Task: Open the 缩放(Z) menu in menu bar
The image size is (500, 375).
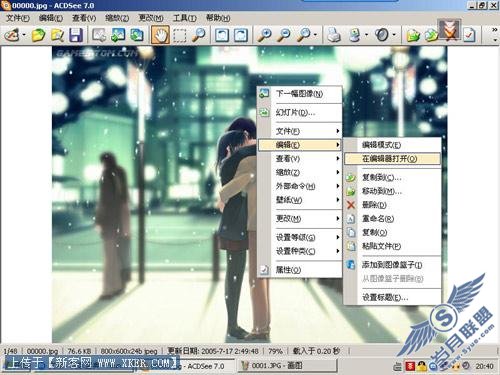Action: [117, 18]
